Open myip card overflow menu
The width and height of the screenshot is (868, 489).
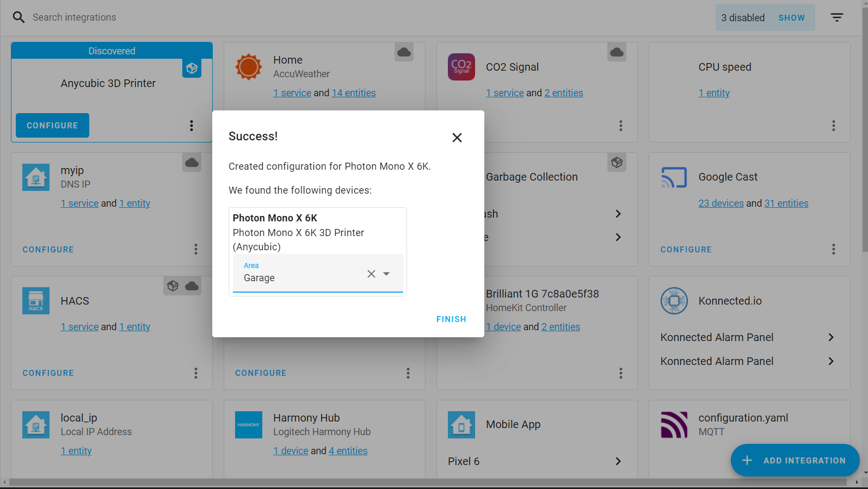tap(196, 249)
